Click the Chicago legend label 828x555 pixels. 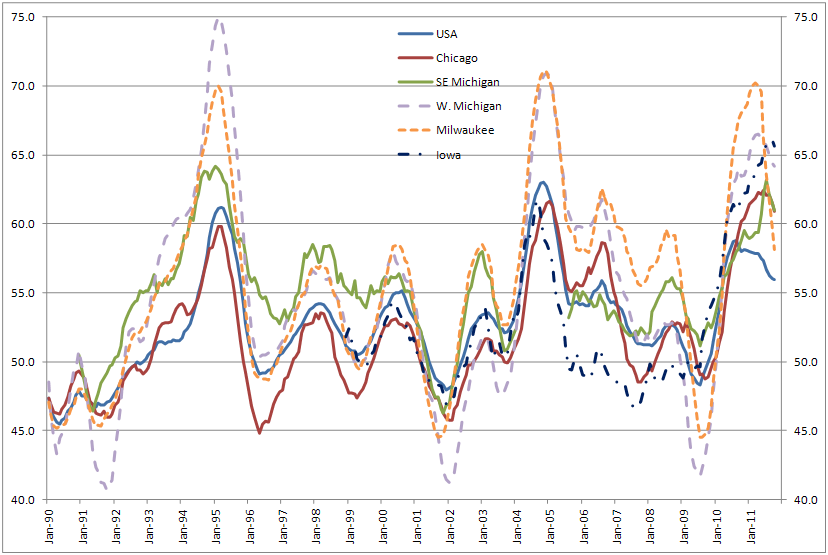456,58
